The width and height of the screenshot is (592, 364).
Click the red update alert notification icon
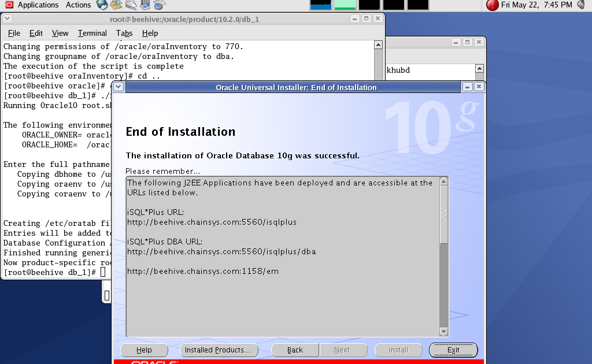pos(493,5)
